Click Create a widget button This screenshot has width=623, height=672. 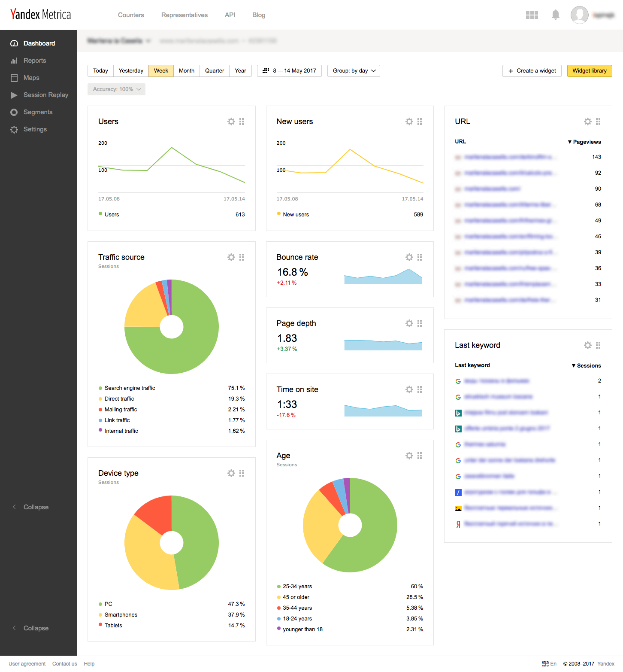[x=532, y=71]
